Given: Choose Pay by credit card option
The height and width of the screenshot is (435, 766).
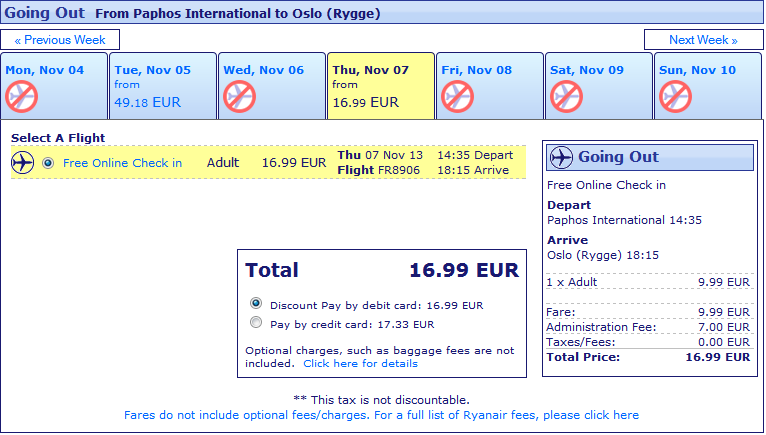Looking at the screenshot, I should 256,323.
